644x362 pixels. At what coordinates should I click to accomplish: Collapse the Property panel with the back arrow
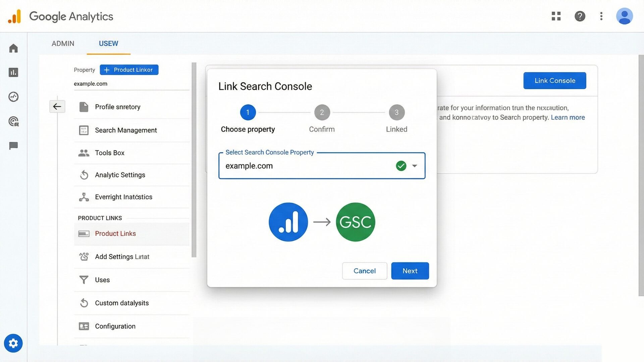[x=57, y=106]
